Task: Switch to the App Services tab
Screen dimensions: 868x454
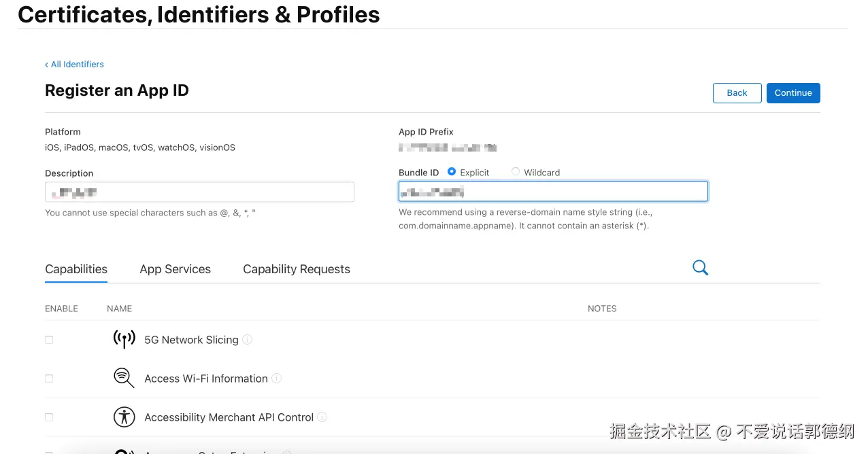Action: tap(175, 269)
